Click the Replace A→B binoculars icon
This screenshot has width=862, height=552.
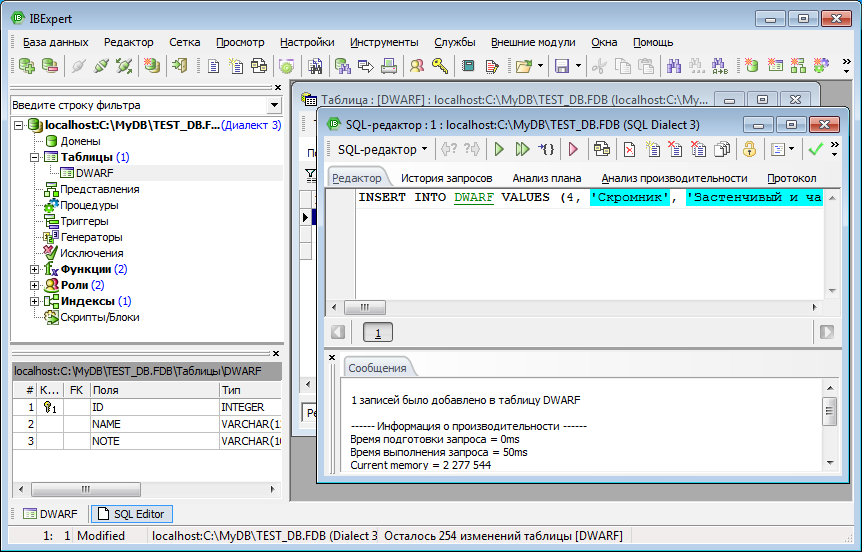pos(720,67)
